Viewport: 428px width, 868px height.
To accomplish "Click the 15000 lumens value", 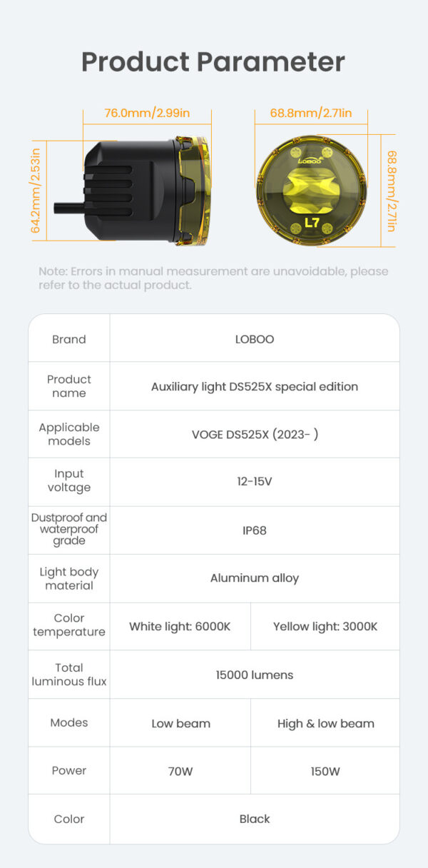I will (x=255, y=675).
